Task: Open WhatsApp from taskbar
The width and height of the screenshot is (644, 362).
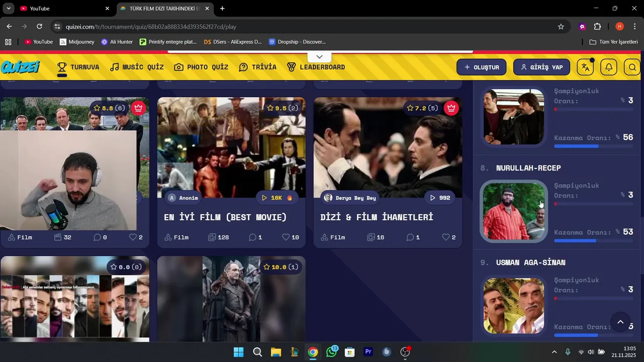Action: coord(332,352)
